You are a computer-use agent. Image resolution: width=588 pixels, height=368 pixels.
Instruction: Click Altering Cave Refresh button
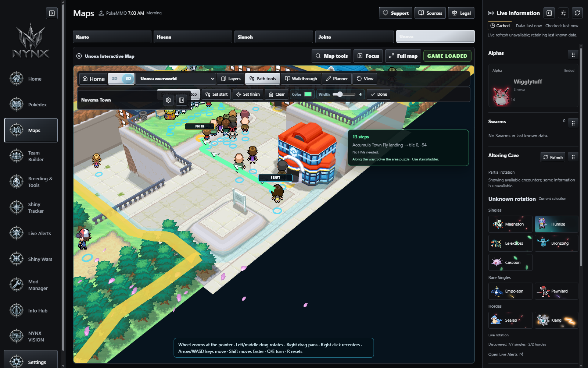point(553,157)
